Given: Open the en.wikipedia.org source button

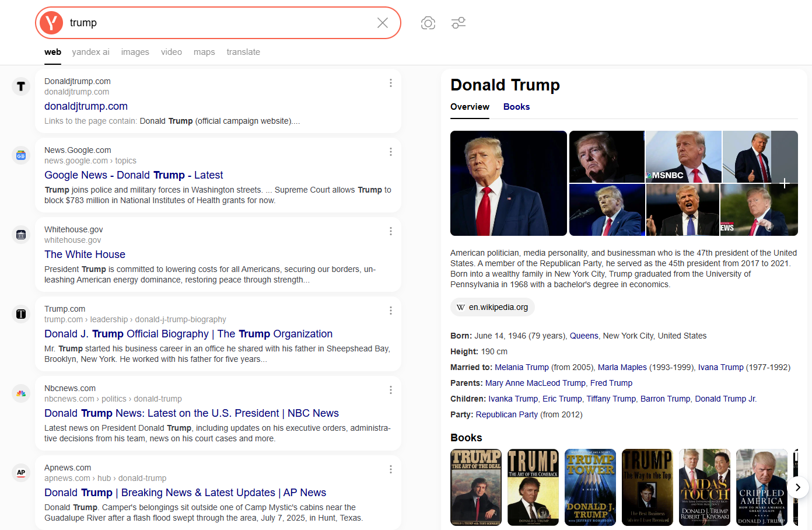Looking at the screenshot, I should coord(492,307).
